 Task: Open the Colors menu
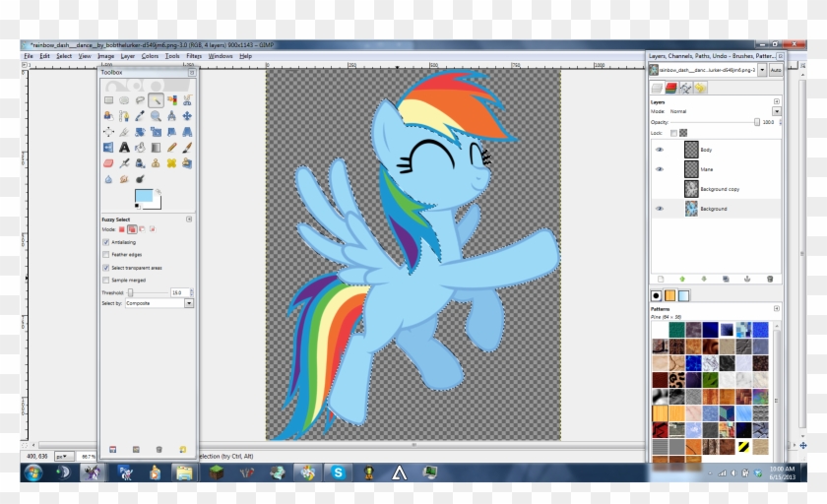pyautogui.click(x=150, y=56)
